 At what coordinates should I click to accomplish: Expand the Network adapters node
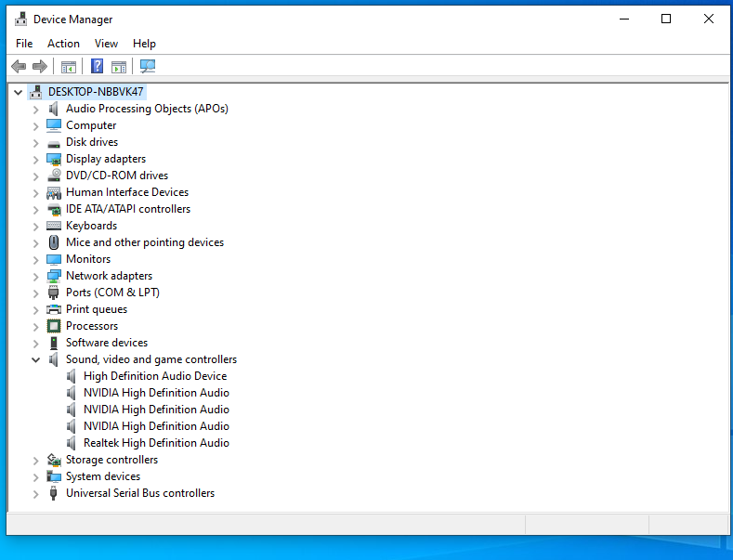tap(35, 276)
